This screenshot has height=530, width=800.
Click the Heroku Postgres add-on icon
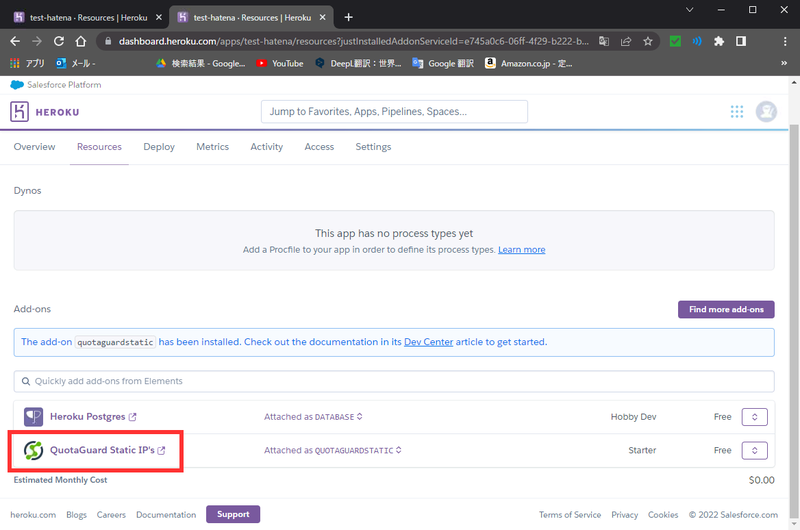pyautogui.click(x=34, y=417)
